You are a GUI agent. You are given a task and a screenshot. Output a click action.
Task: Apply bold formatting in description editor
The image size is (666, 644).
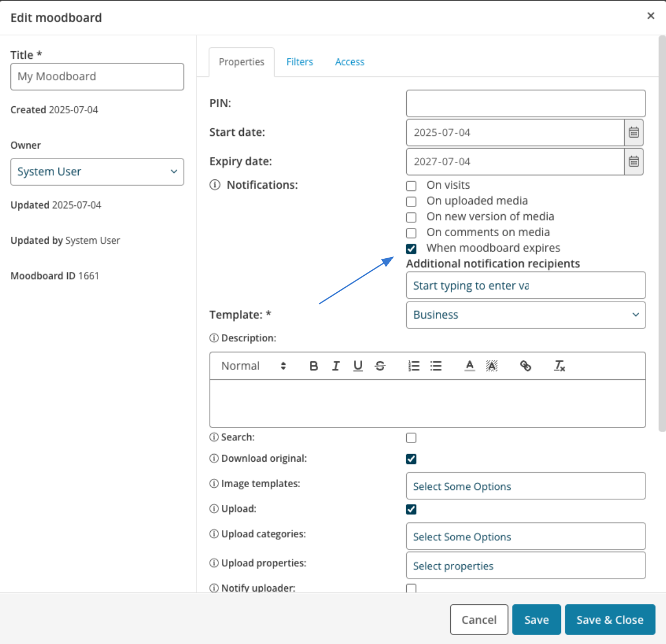[314, 366]
